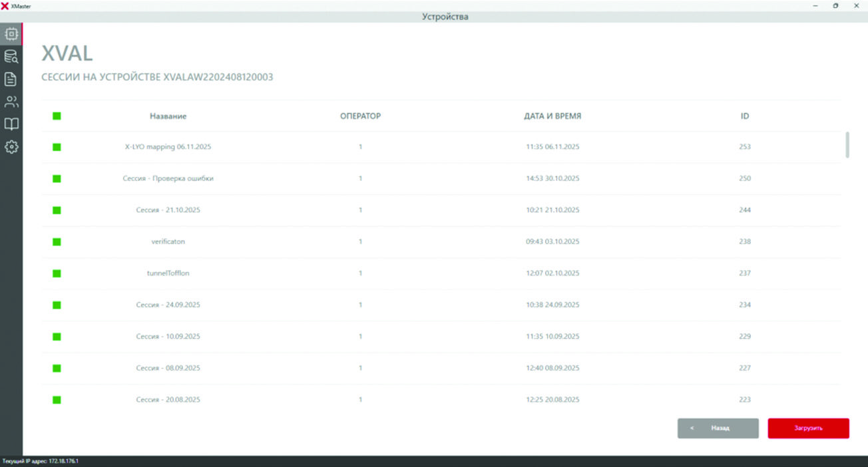Open the settings gear sidebar icon

coord(11,147)
